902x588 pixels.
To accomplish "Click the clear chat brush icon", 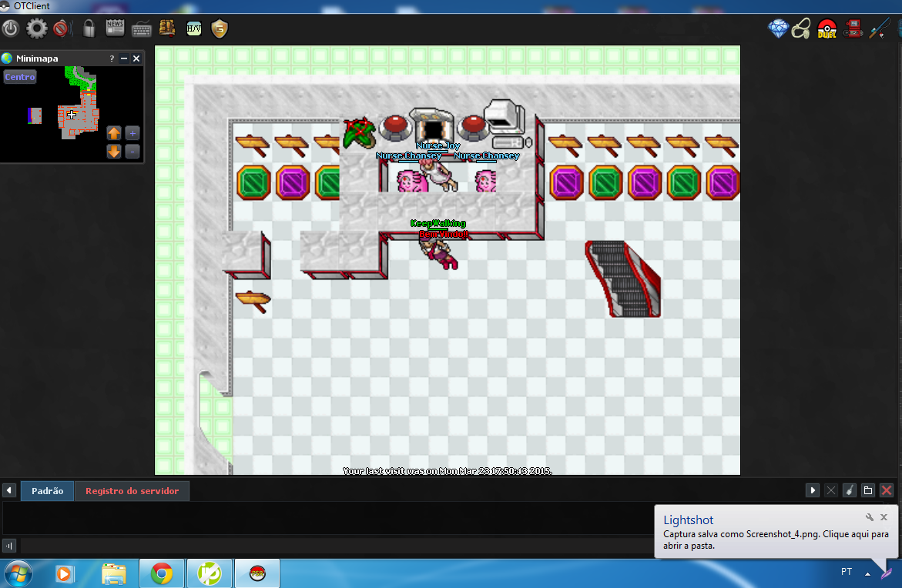I will (849, 490).
